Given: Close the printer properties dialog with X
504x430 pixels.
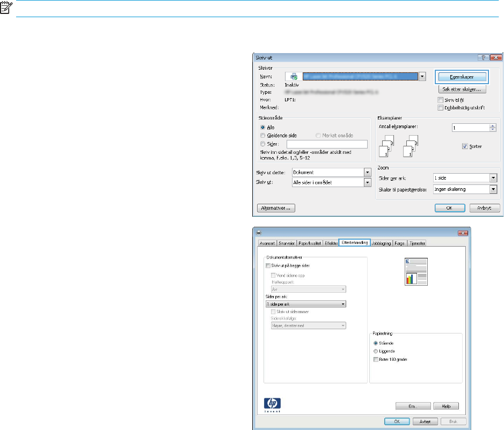Looking at the screenshot, I should point(463,233).
